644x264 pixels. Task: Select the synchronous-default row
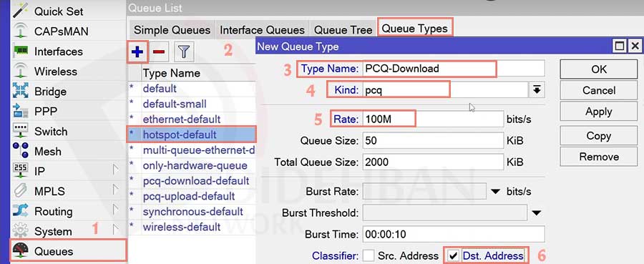point(192,212)
